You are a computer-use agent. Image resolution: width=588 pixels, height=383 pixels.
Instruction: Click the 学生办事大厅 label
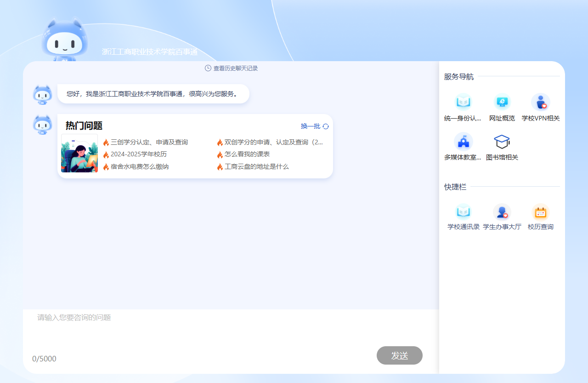(x=502, y=227)
